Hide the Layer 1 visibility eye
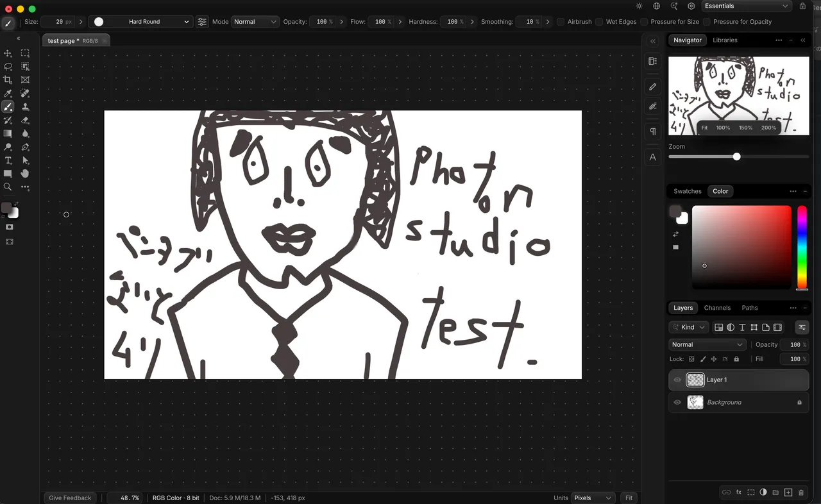Viewport: 821px width, 504px height. point(677,380)
